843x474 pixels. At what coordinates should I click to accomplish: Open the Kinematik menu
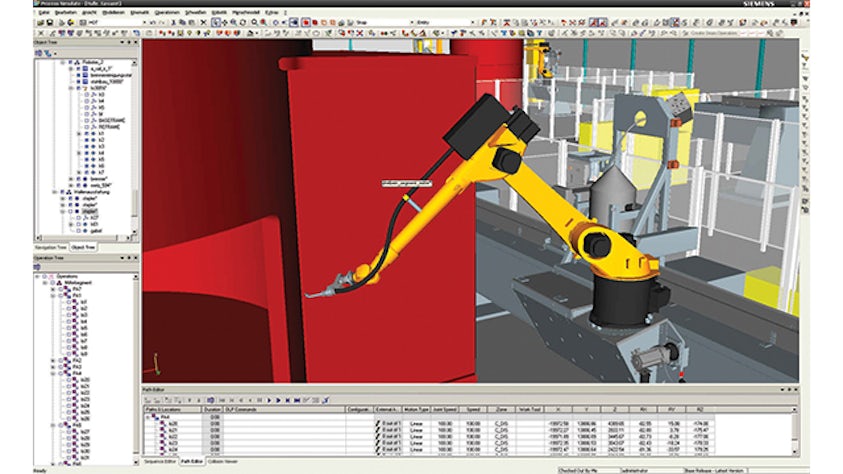tap(140, 12)
